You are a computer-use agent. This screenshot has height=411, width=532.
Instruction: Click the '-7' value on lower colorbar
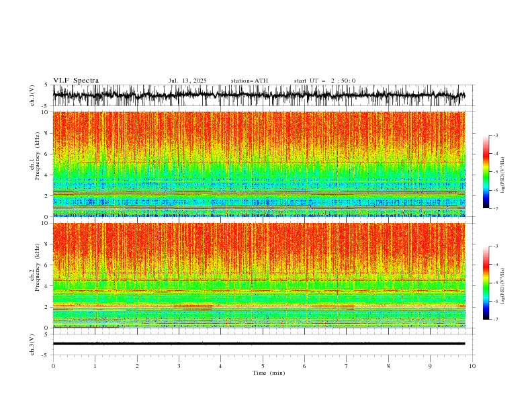(496, 319)
